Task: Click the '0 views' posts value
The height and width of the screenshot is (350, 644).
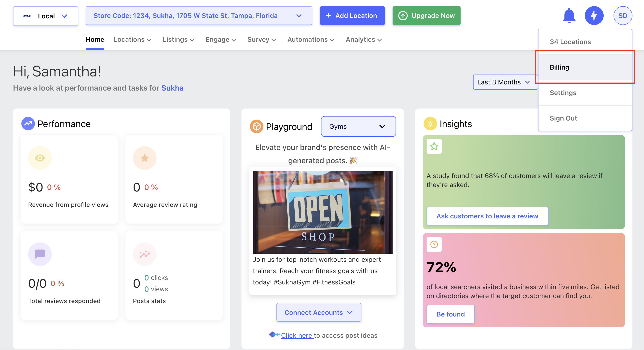Action: pyautogui.click(x=156, y=289)
